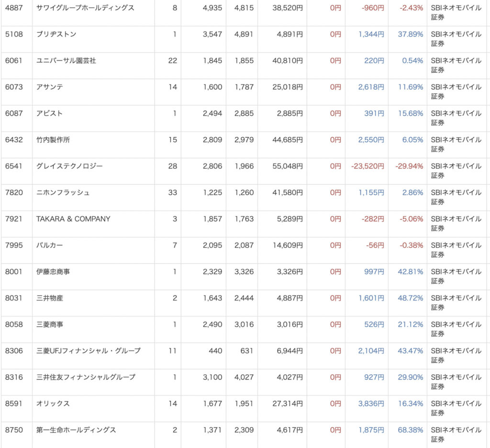Click valuation 41,580円
This screenshot has width=490, height=448.
click(x=288, y=192)
